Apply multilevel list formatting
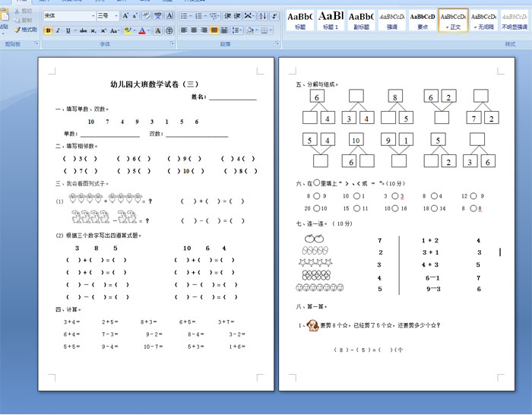This screenshot has width=532, height=415. 213,16
